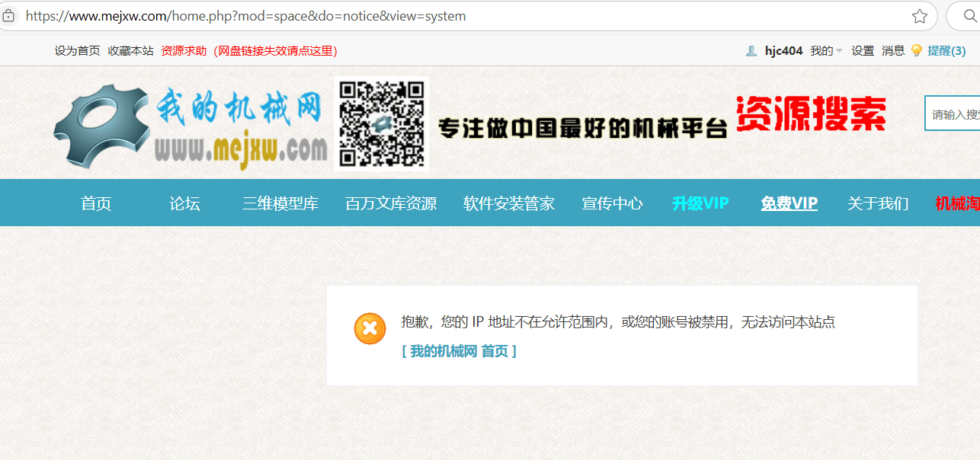The width and height of the screenshot is (980, 460).
Task: Expand the 我的 dropdown menu
Action: point(826,51)
